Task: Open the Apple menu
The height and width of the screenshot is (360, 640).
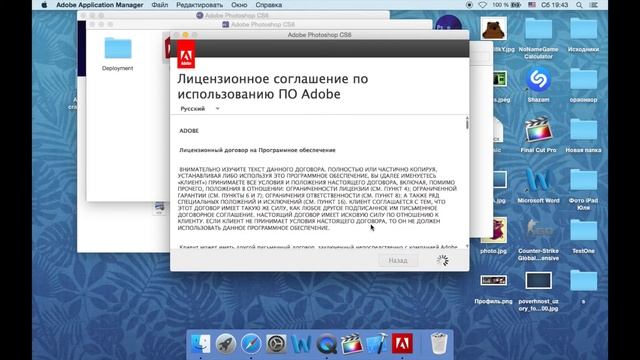Action: pyautogui.click(x=44, y=5)
